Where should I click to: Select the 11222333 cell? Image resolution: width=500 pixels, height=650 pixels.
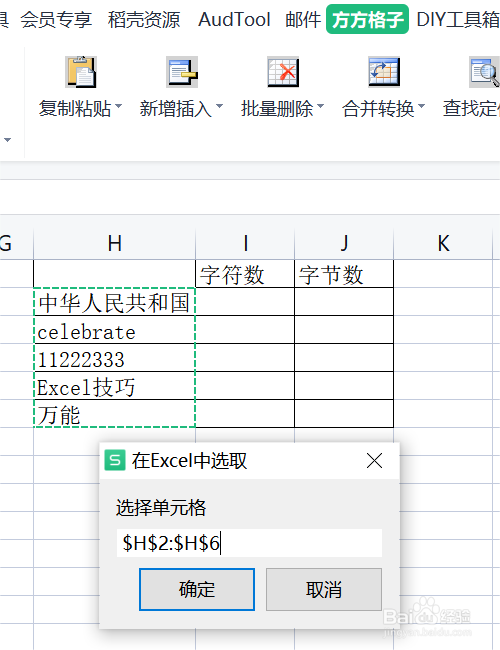(x=114, y=358)
